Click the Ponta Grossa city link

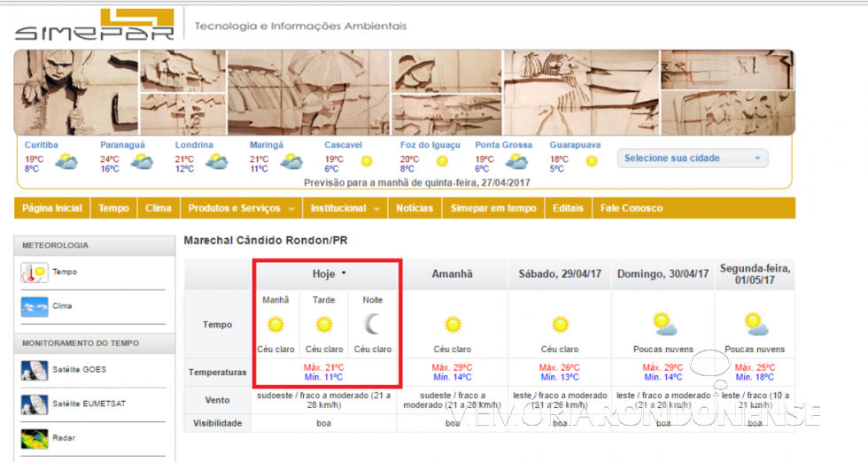[x=504, y=145]
